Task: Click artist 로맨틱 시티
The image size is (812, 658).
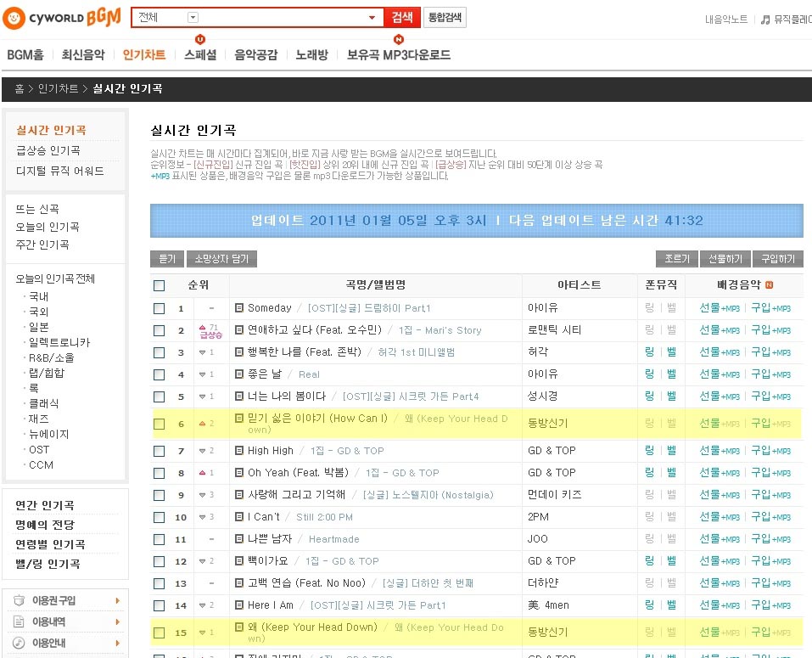Action: pos(555,330)
